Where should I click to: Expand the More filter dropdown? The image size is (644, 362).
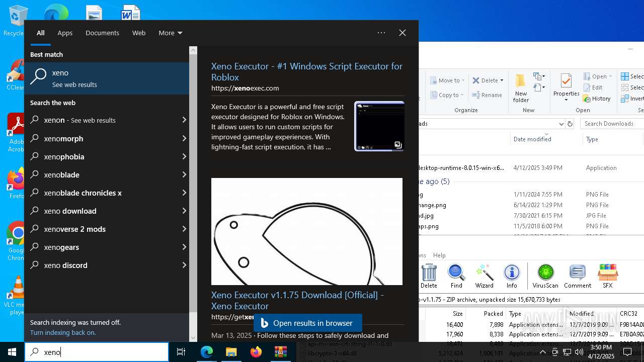tap(170, 33)
